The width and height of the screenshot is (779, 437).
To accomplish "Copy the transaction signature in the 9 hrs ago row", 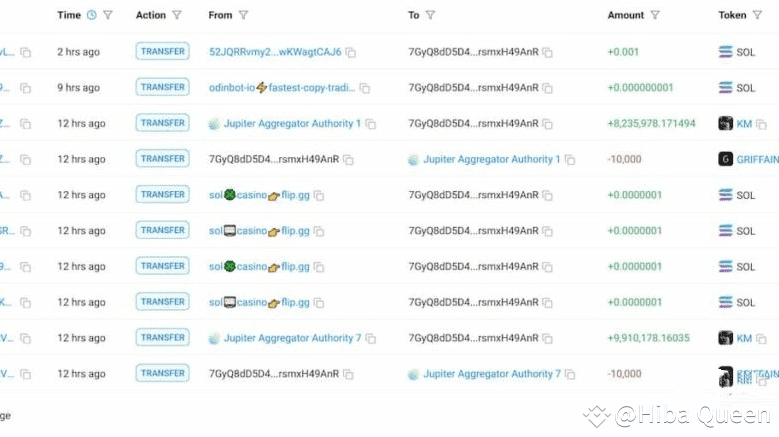I will click(x=25, y=88).
